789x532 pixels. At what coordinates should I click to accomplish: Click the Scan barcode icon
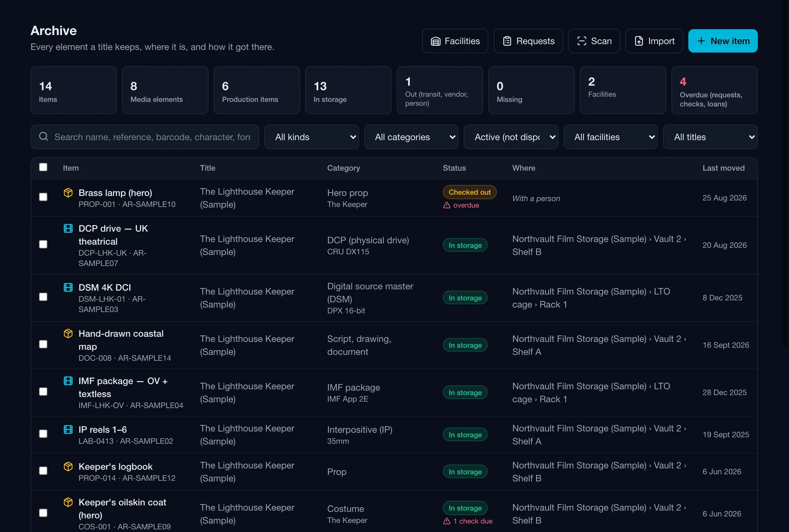[582, 41]
